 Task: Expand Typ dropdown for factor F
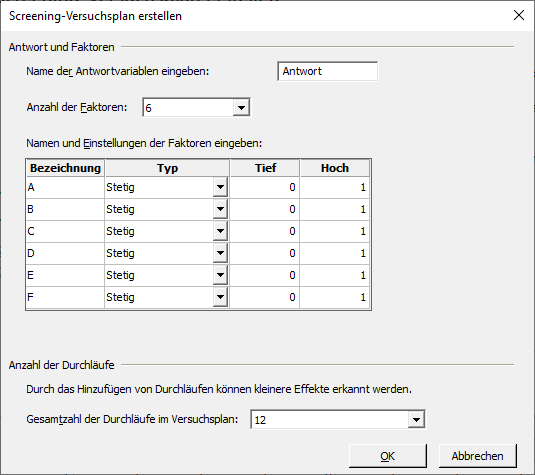(220, 297)
